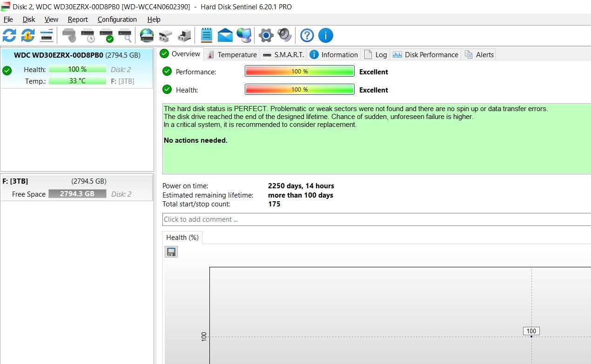This screenshot has width=591, height=364.
Task: Click the 'Click to add comment ...' field
Action: click(377, 219)
